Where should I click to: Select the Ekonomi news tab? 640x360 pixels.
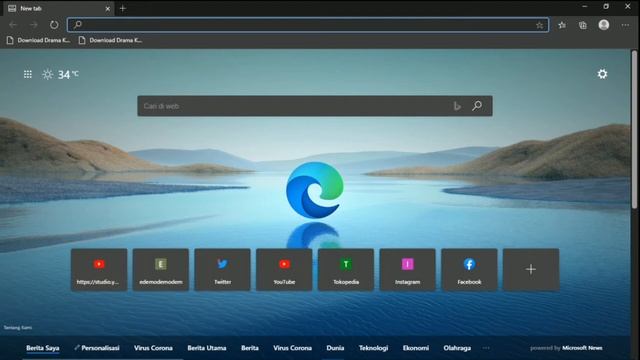click(416, 348)
